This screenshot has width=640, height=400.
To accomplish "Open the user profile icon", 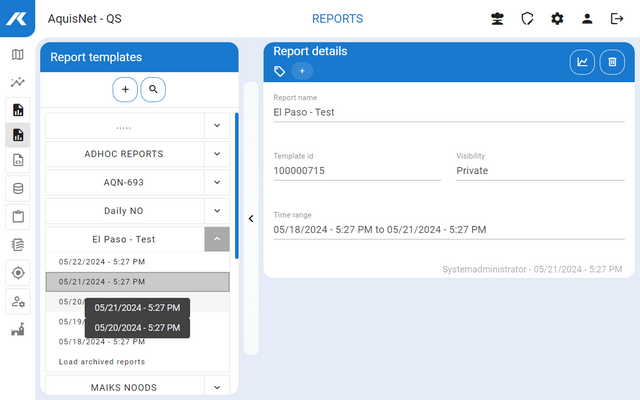I will [587, 19].
